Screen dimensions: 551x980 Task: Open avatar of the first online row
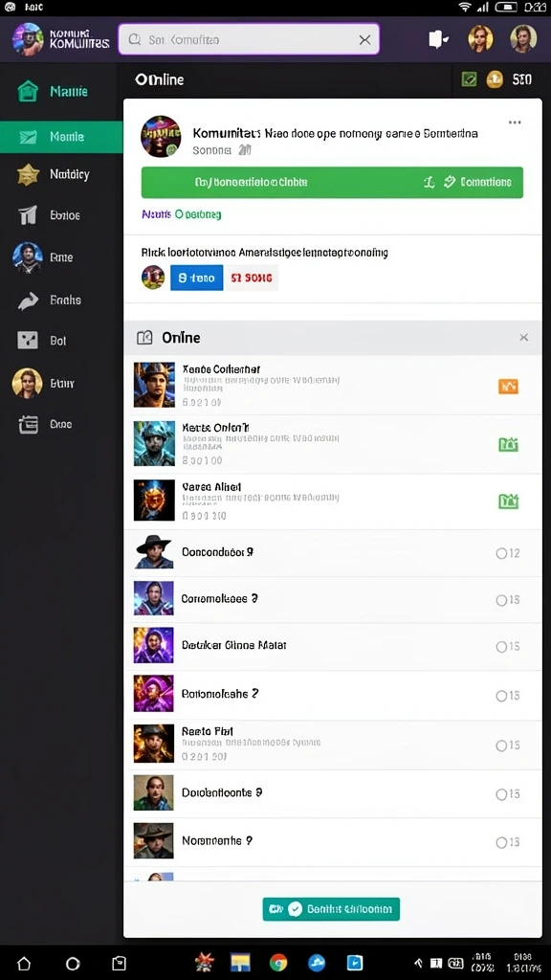pos(154,385)
